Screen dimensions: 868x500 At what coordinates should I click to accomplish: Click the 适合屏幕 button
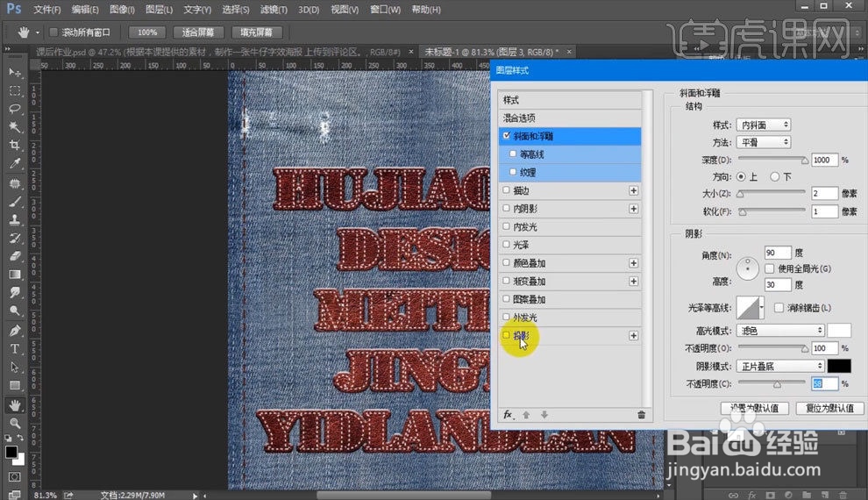[198, 32]
